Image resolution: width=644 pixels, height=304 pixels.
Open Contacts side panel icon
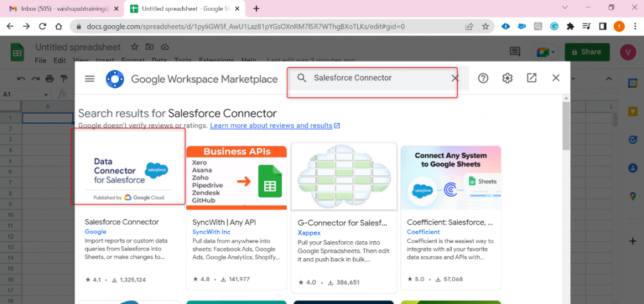[x=633, y=168]
